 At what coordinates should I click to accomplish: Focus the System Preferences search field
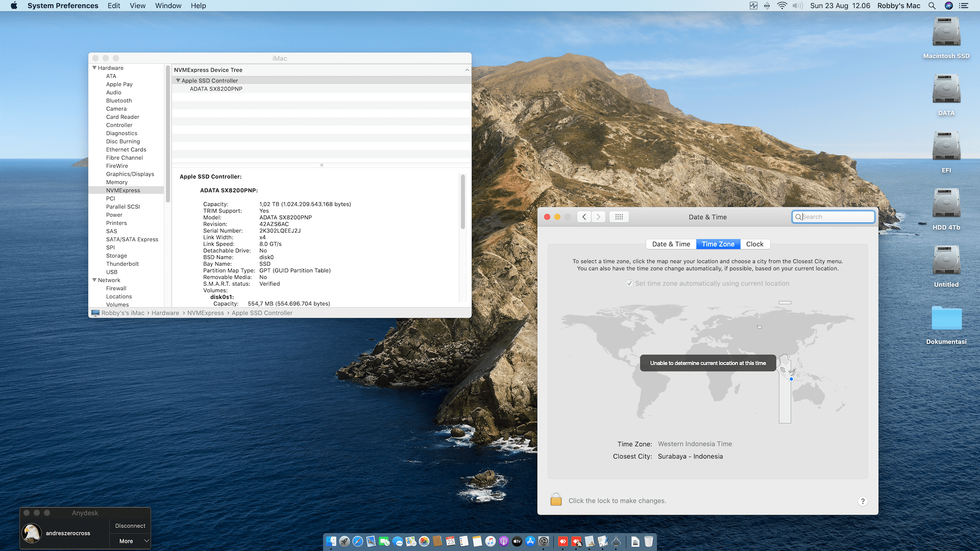point(833,217)
